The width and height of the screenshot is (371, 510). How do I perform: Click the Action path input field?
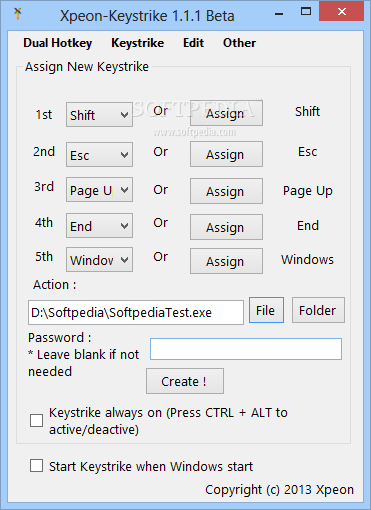coord(136,312)
